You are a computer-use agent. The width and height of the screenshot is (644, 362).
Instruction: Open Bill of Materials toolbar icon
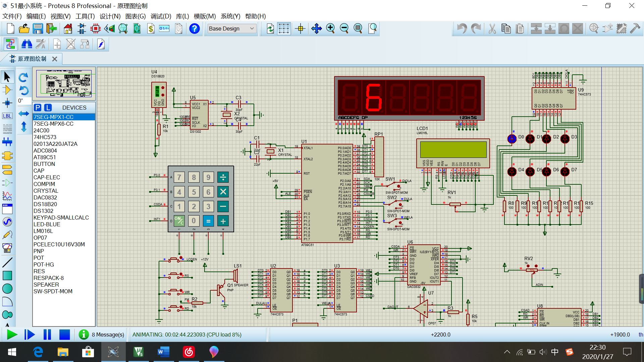151,29
